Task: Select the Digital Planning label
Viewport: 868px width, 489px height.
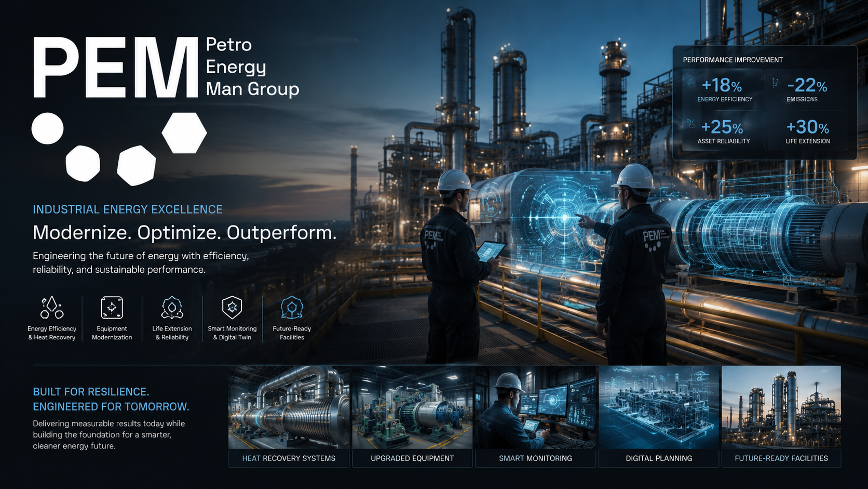Action: 659,458
